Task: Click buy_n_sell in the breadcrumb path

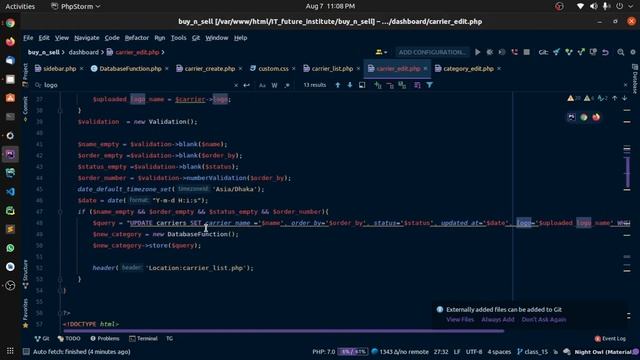Action: [44, 52]
